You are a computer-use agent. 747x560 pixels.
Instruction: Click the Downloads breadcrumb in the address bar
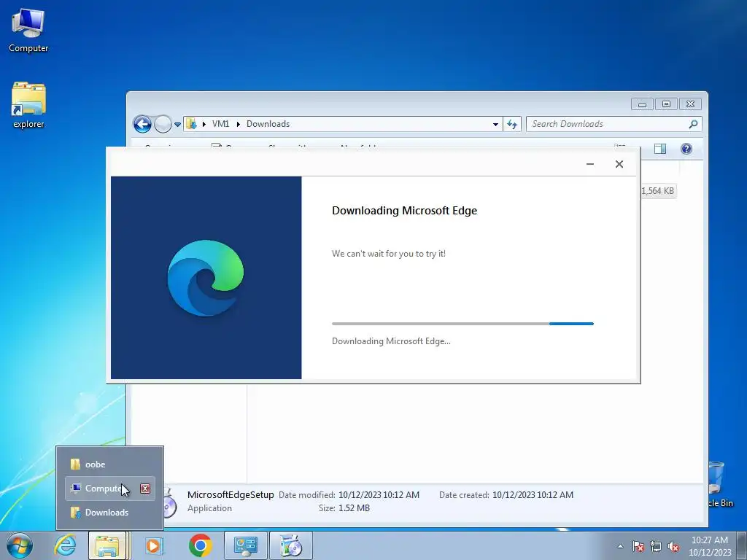pyautogui.click(x=268, y=124)
